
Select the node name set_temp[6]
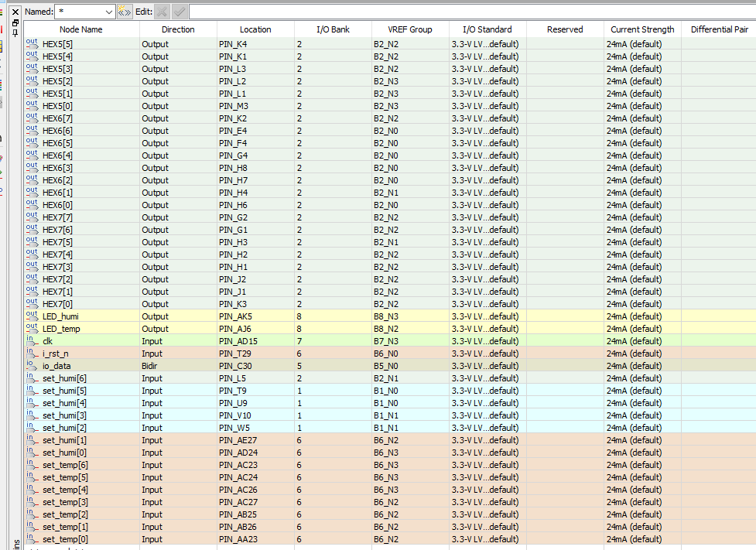tap(66, 465)
